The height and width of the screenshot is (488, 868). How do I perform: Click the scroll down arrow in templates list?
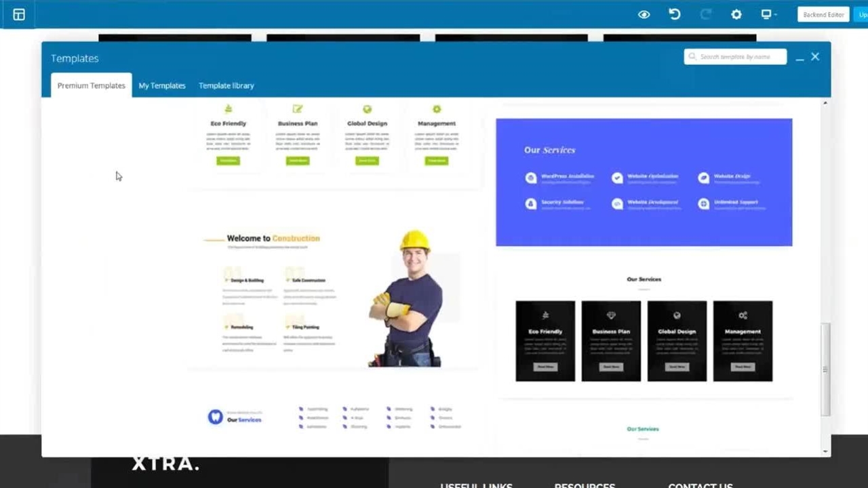tap(825, 451)
